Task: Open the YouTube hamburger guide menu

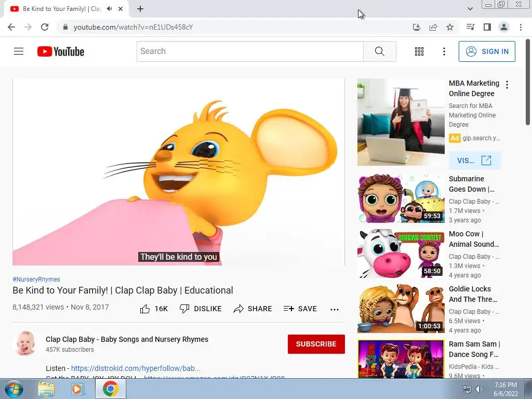Action: click(19, 51)
